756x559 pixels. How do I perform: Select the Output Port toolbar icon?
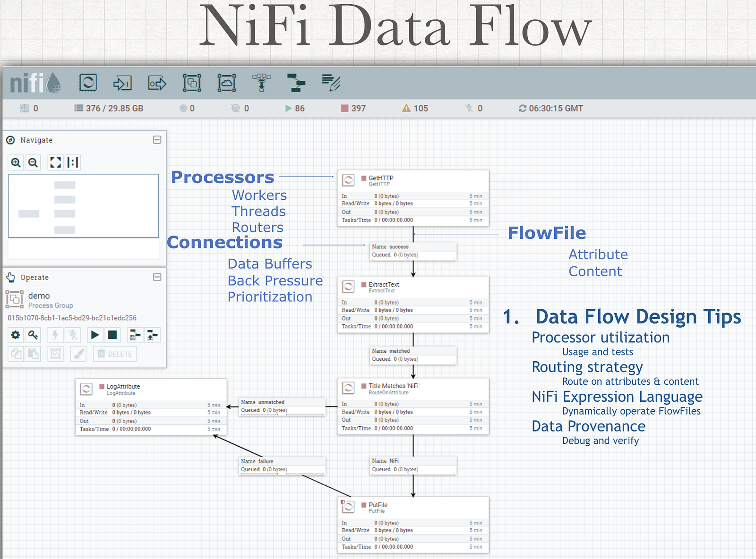click(157, 83)
